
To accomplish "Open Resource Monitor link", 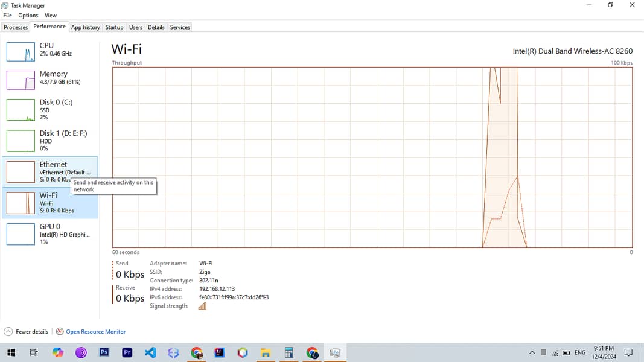I will pyautogui.click(x=95, y=332).
